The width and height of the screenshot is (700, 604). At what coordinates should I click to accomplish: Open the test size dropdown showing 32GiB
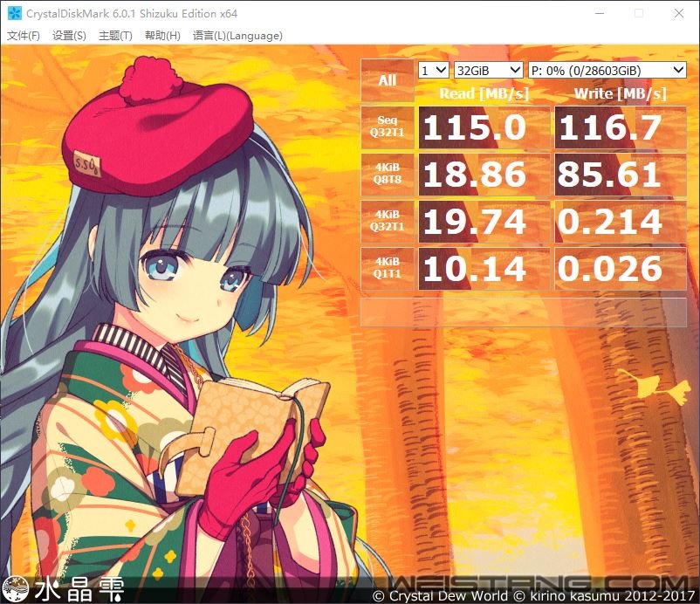[489, 70]
